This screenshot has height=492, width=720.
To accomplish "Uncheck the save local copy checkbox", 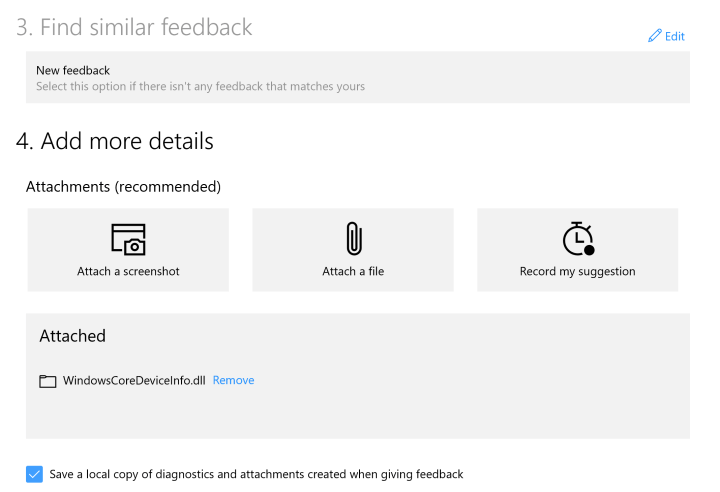I will point(35,474).
